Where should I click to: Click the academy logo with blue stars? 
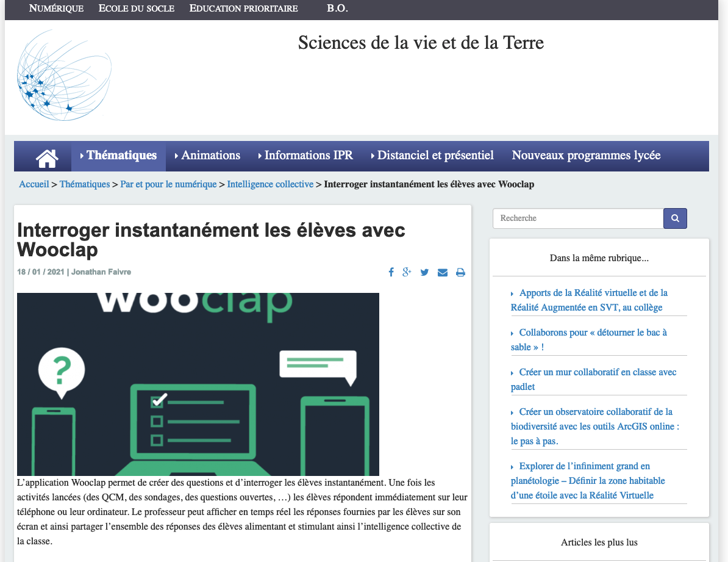64,74
